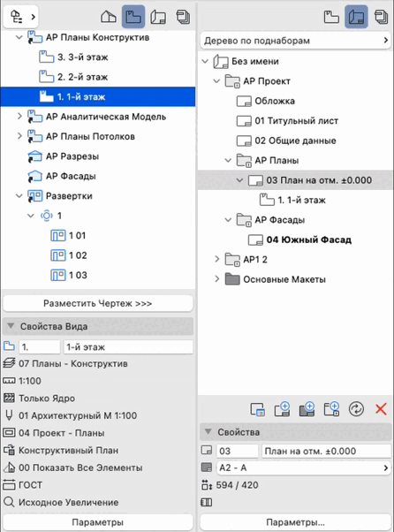Expand 'АР Аналитическая Модель' folder

click(x=19, y=117)
